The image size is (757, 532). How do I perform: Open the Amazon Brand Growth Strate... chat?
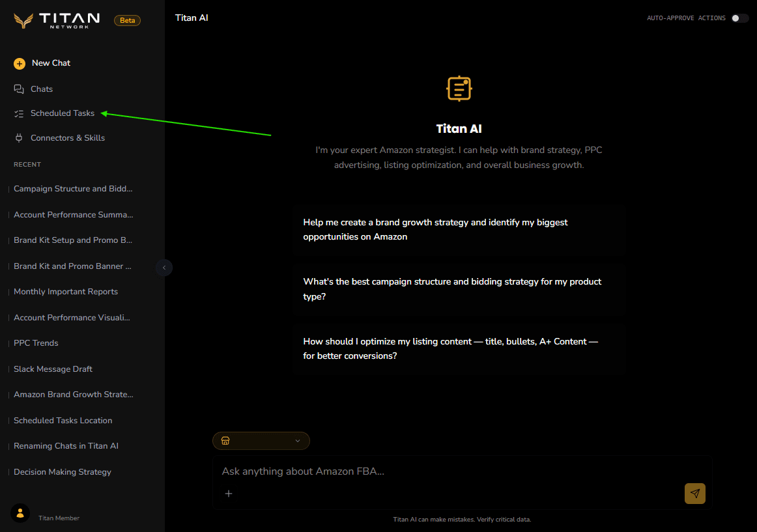[74, 395]
